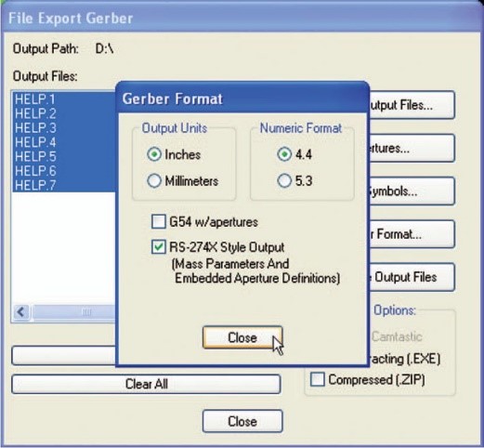484x448 pixels.
Task: Open the Apertures... settings button
Action: pos(412,148)
